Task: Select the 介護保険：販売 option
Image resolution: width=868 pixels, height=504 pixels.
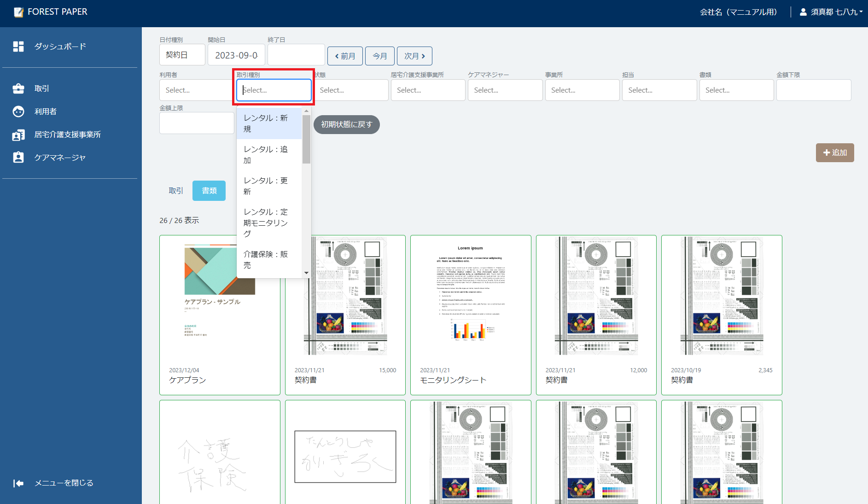Action: tap(269, 260)
